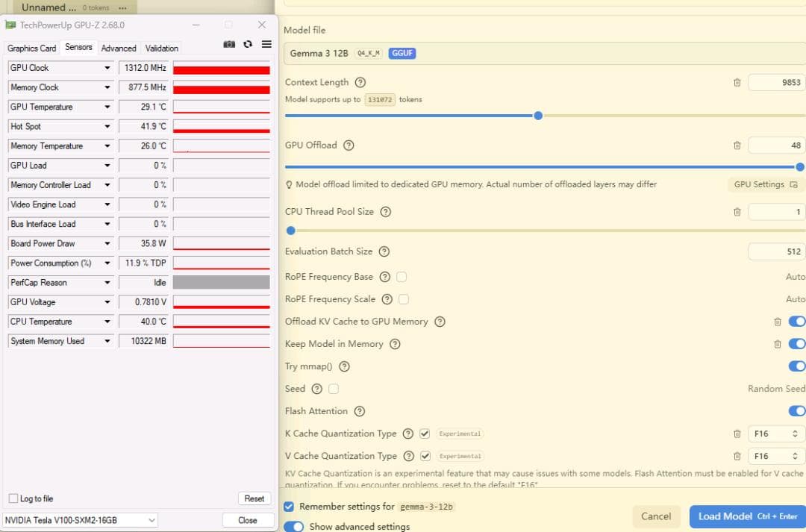Reset GPU Offload with trash icon
The width and height of the screenshot is (806, 532).
(x=737, y=146)
